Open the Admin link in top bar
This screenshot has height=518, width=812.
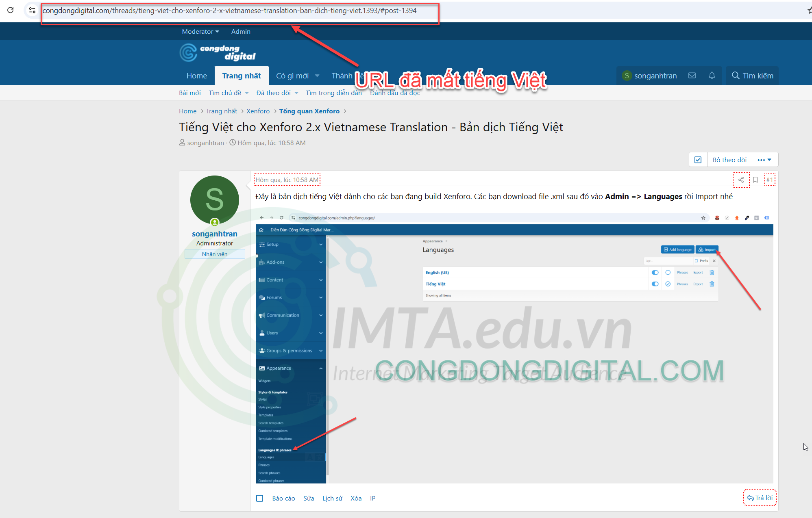pos(241,31)
